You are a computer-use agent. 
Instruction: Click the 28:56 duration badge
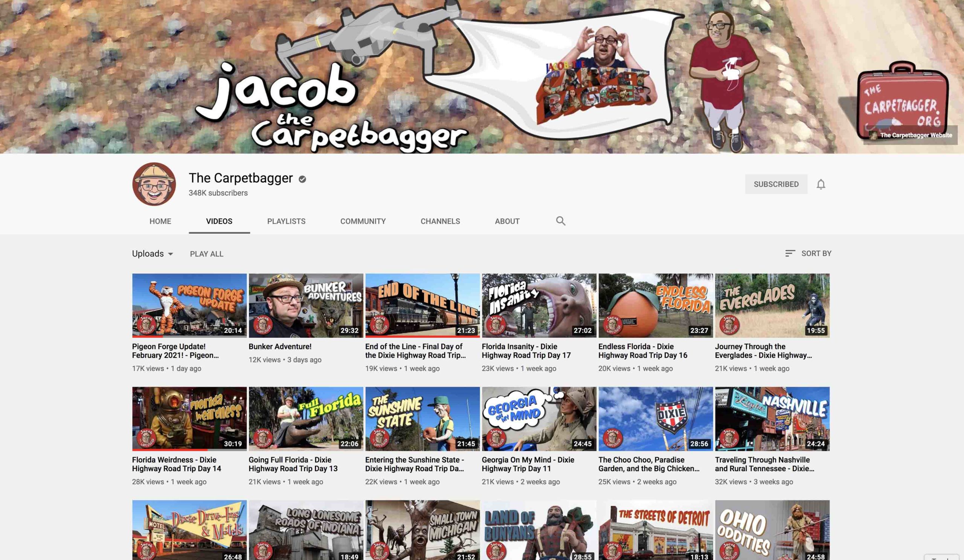point(699,444)
